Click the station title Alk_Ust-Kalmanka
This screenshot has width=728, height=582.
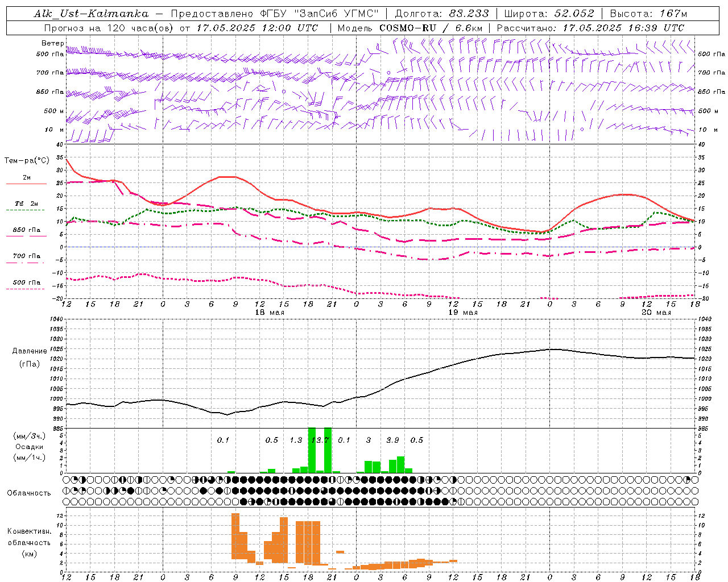(91, 14)
